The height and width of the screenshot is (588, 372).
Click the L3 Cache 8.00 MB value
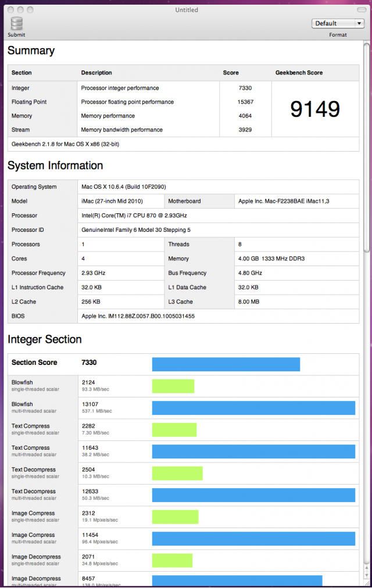[249, 302]
